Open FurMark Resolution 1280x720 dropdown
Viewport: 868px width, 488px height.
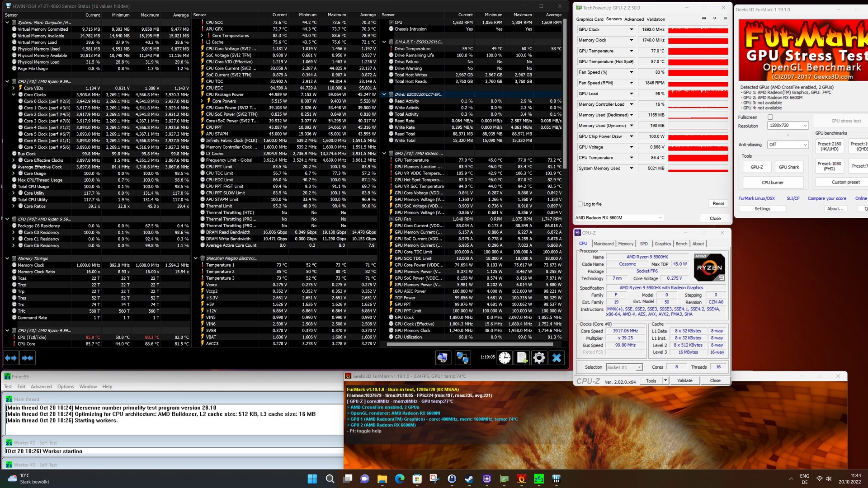pyautogui.click(x=788, y=125)
